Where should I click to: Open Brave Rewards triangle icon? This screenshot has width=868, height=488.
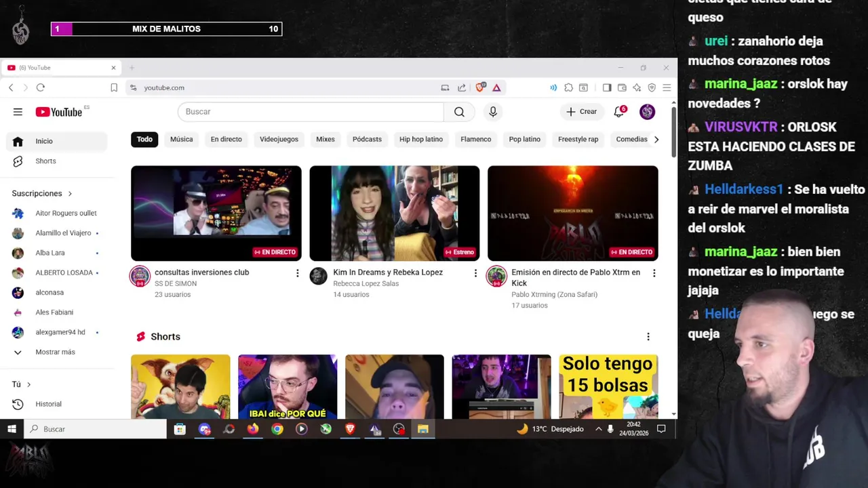pyautogui.click(x=496, y=87)
